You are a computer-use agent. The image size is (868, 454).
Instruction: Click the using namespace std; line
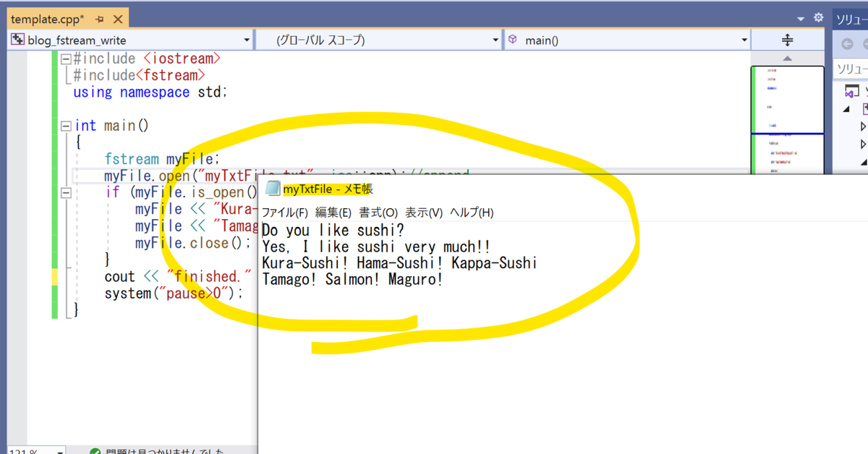coord(150,92)
